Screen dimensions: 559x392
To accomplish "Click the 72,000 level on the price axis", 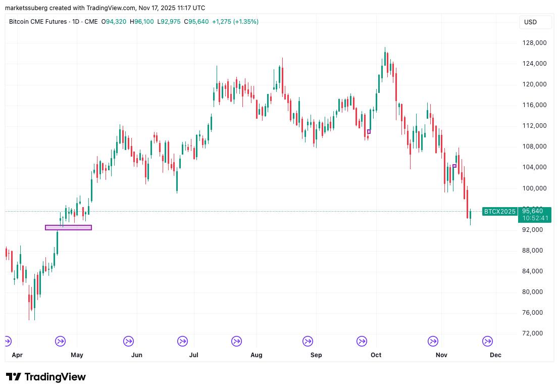I will coord(533,333).
